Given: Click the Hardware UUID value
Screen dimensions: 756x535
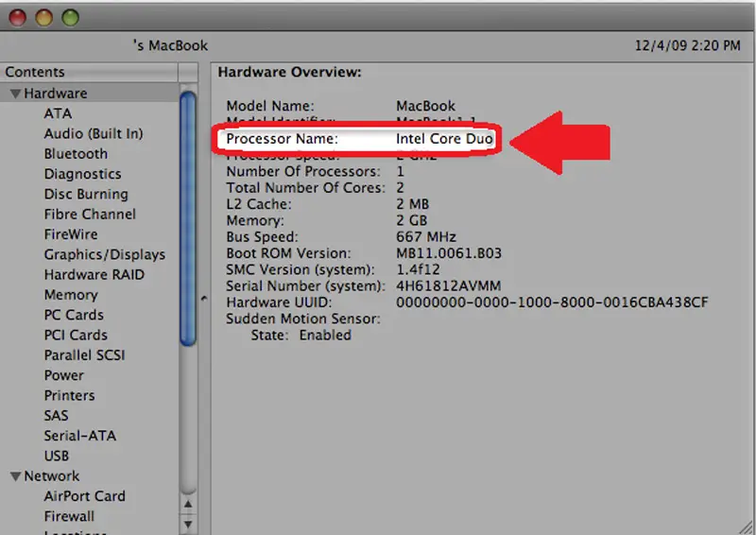Looking at the screenshot, I should (x=552, y=302).
